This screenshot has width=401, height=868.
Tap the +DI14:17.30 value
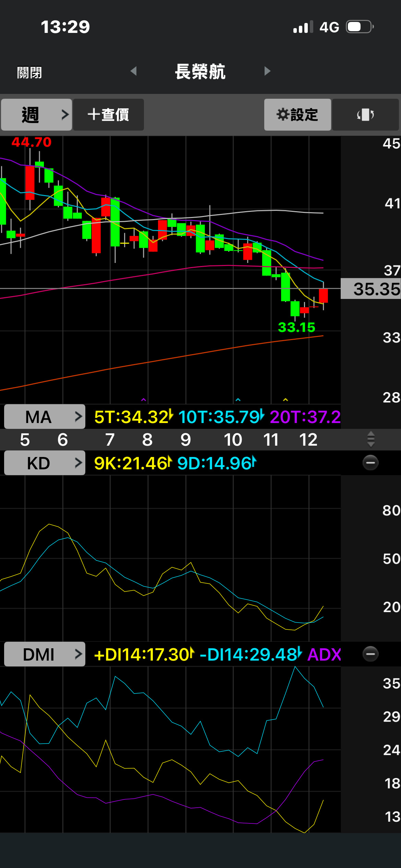point(144,654)
